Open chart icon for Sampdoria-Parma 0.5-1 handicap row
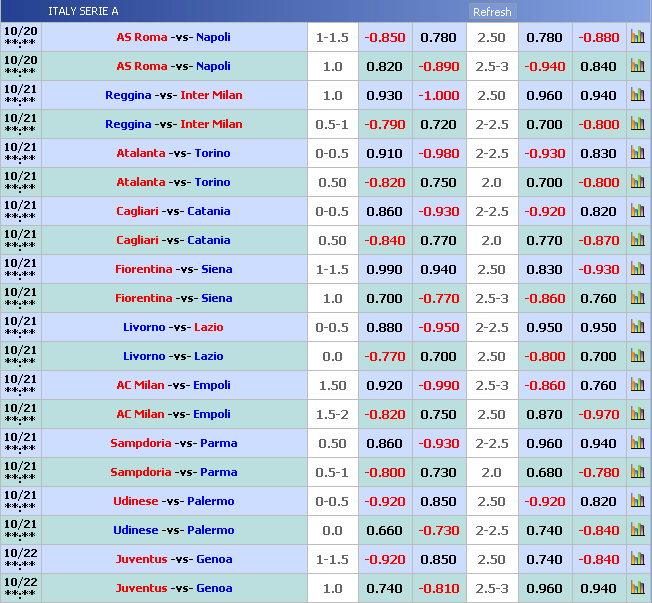 click(x=637, y=473)
